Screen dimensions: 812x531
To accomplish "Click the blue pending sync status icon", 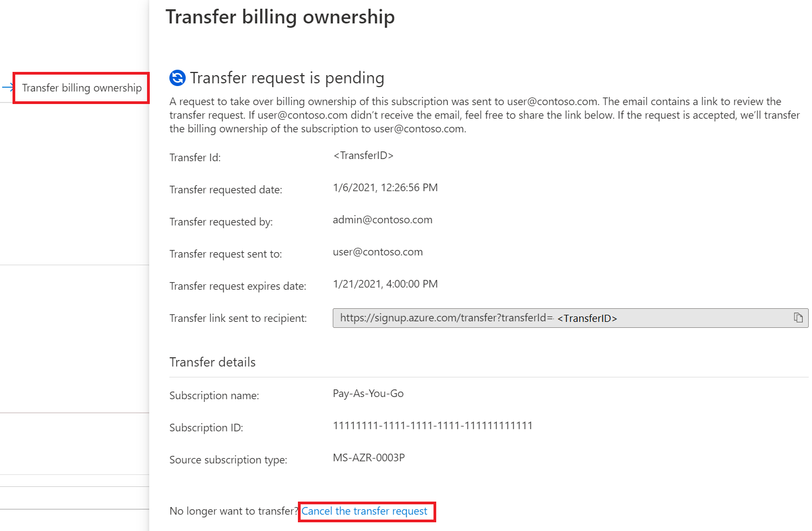I will 178,78.
